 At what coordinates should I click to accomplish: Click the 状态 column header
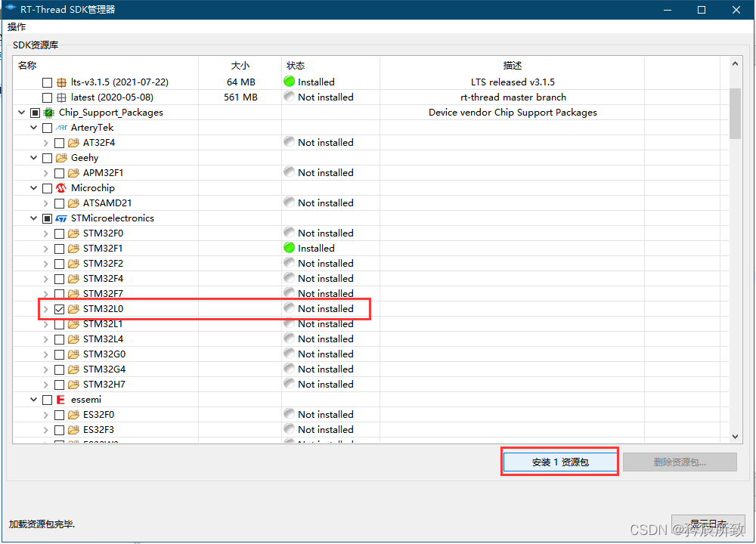point(296,66)
